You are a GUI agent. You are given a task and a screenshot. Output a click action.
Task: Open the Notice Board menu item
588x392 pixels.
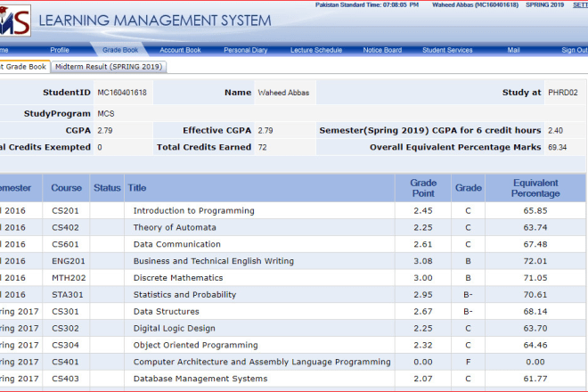382,50
